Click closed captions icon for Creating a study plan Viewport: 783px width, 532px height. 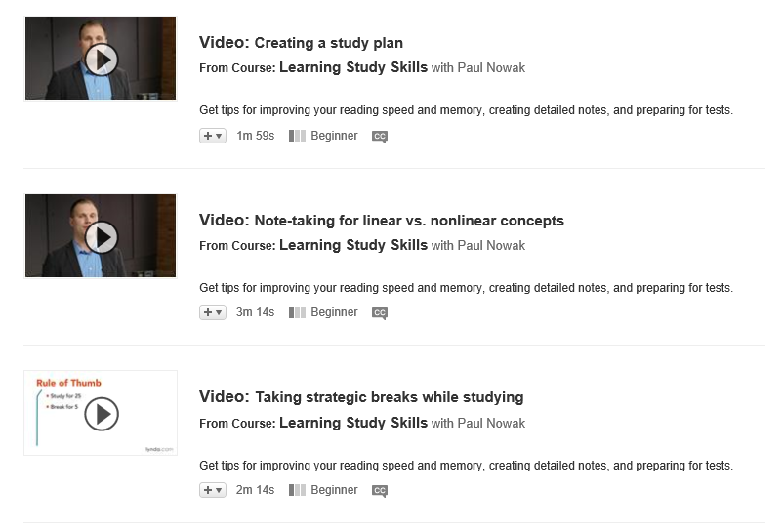pos(380,137)
